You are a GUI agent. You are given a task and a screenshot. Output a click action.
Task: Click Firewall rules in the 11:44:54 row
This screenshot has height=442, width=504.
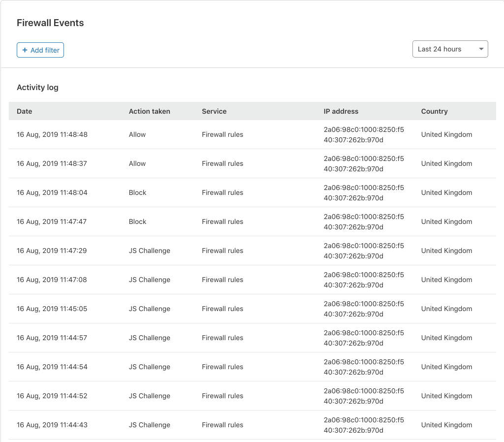tap(222, 367)
